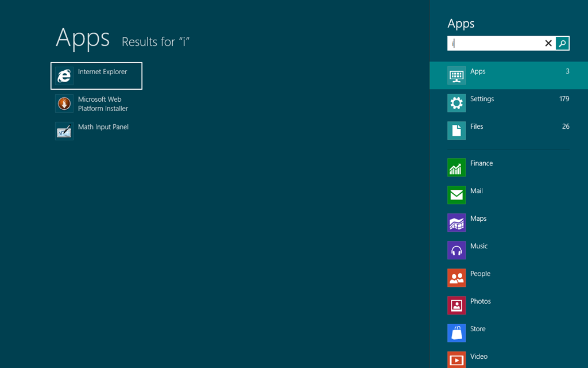588x368 pixels.
Task: Search within Music app label
Action: (x=479, y=246)
